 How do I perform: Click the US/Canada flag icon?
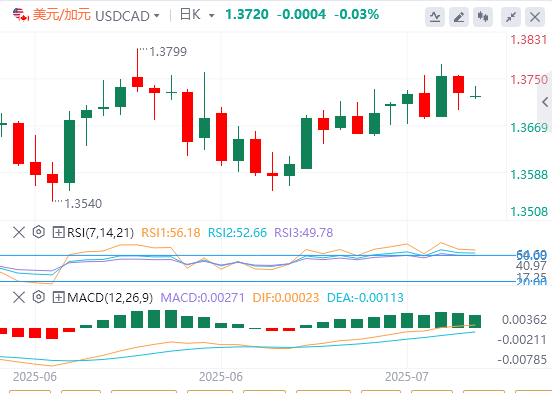(x=21, y=15)
